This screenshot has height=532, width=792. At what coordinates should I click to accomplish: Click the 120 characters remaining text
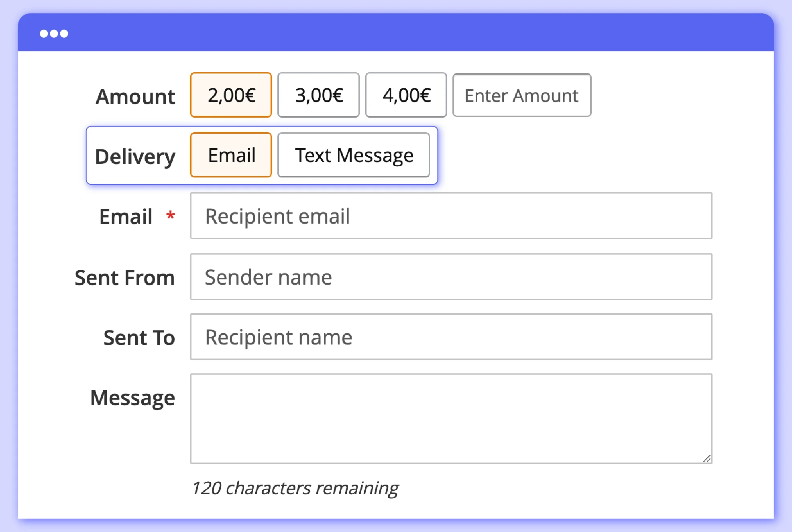pos(295,488)
